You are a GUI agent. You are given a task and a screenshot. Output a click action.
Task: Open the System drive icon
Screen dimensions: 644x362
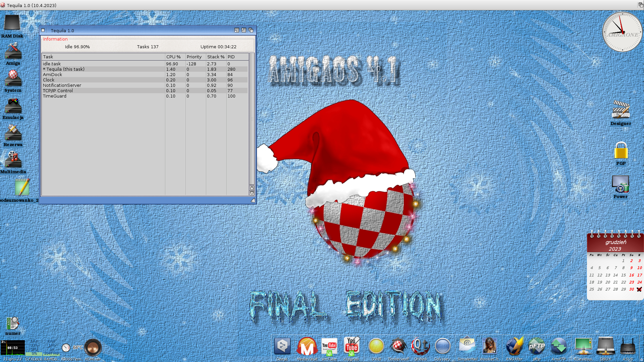click(13, 81)
